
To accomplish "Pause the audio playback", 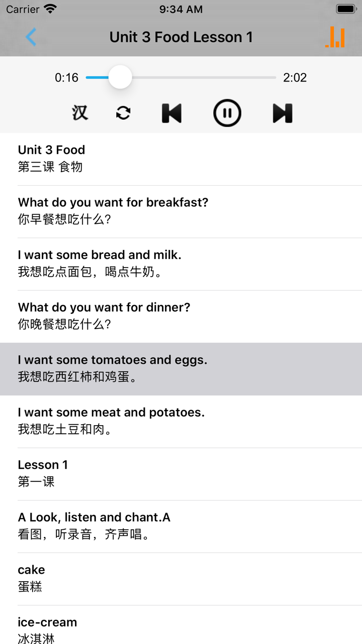I will (227, 113).
